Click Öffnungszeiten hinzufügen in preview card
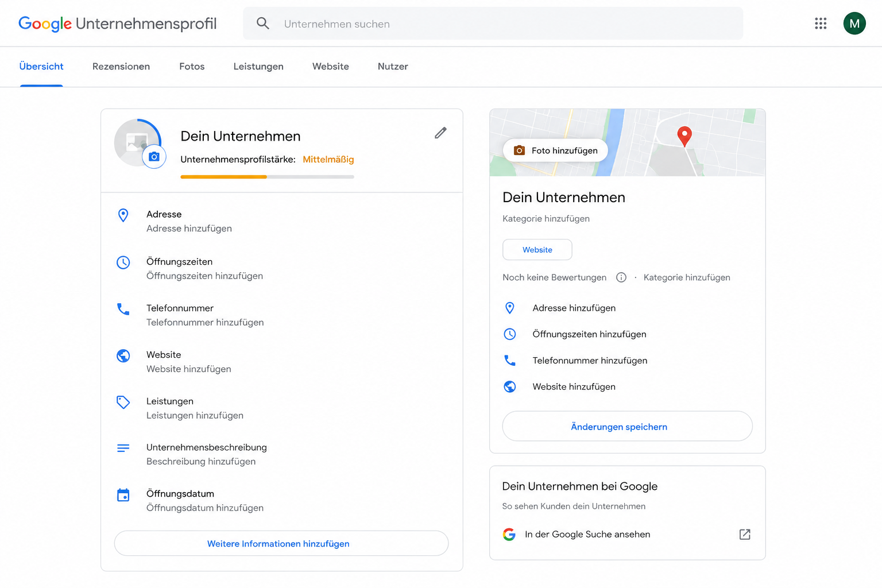 [589, 334]
